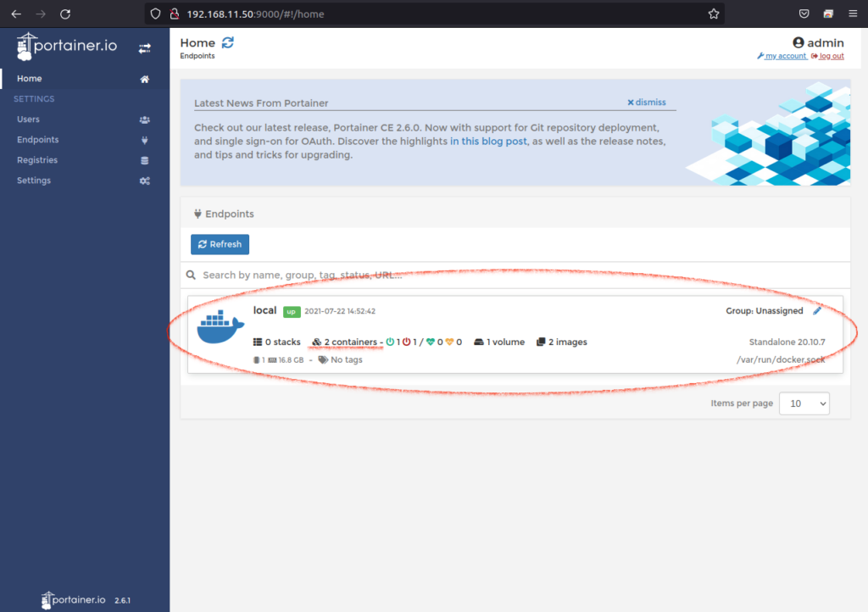Open the Items per page dropdown

click(804, 403)
